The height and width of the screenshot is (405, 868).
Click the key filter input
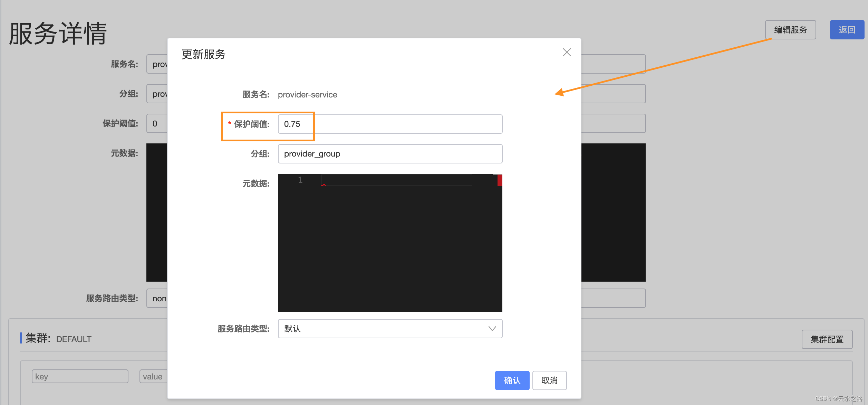tap(80, 376)
